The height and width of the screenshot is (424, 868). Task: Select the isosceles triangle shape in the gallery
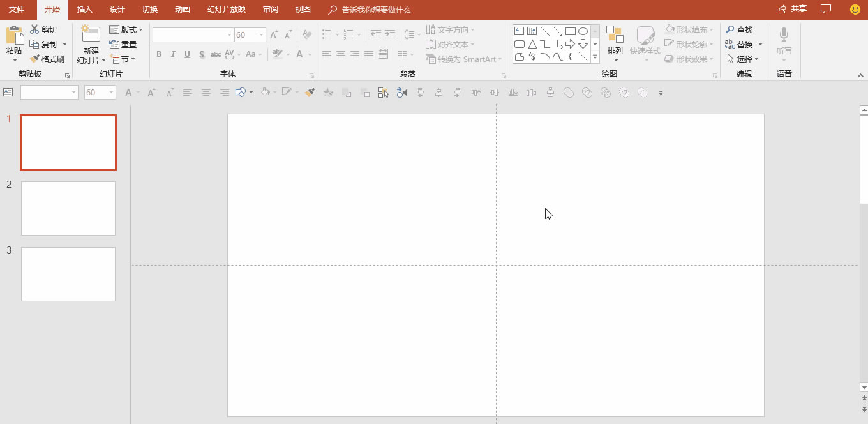tap(532, 44)
